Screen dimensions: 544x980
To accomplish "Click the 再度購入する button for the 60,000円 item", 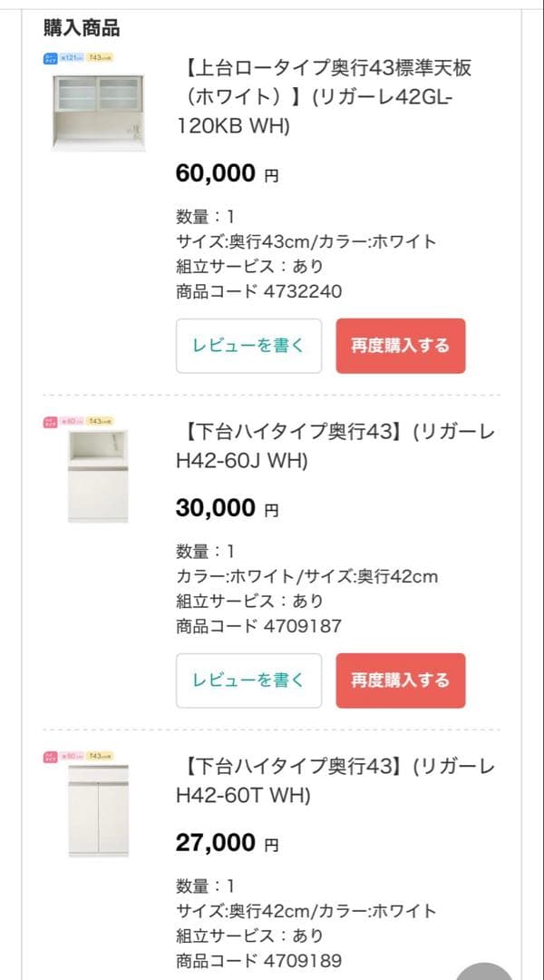I will coord(402,346).
